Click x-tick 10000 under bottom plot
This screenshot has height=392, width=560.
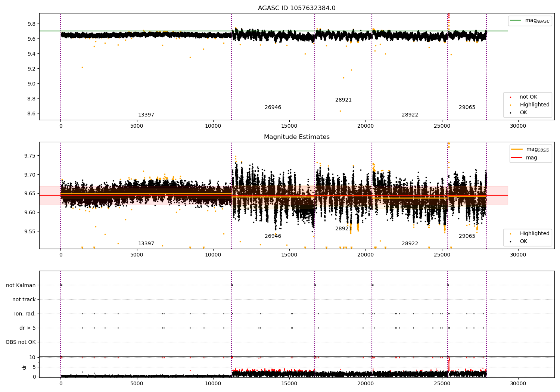pyautogui.click(x=213, y=383)
